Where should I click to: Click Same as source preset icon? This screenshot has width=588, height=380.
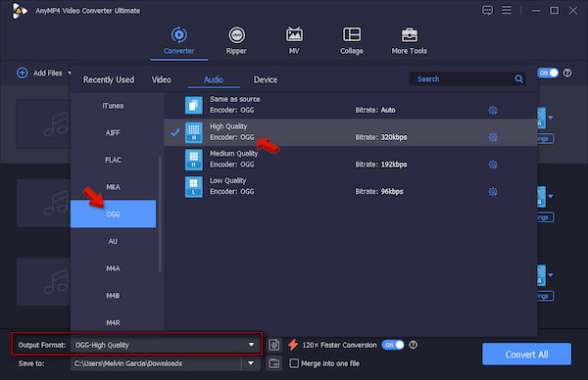click(x=194, y=105)
